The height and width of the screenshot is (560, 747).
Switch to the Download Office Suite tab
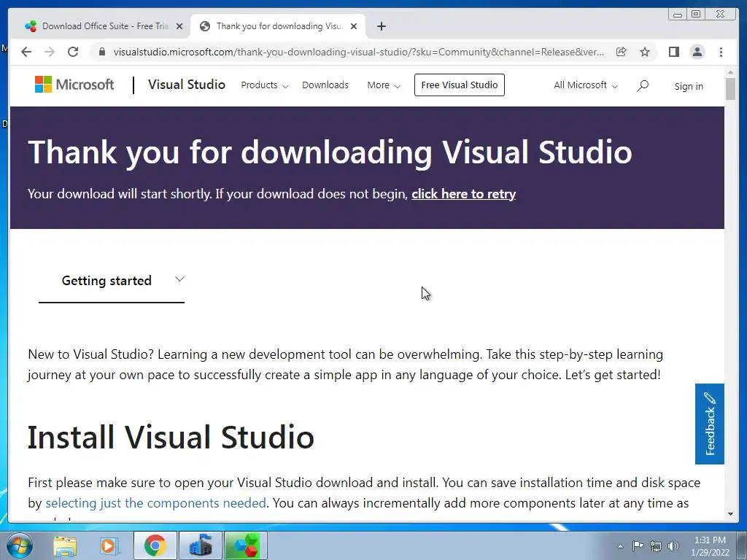[x=104, y=26]
